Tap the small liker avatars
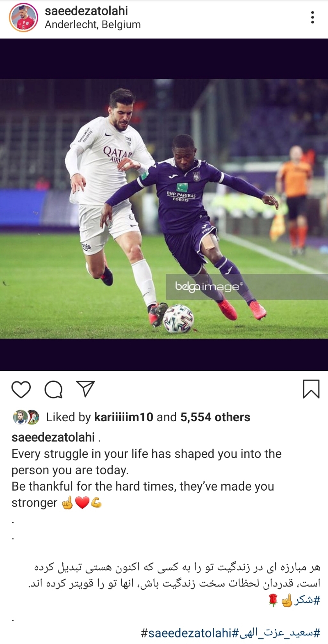The width and height of the screenshot is (328, 644). pos(25,417)
